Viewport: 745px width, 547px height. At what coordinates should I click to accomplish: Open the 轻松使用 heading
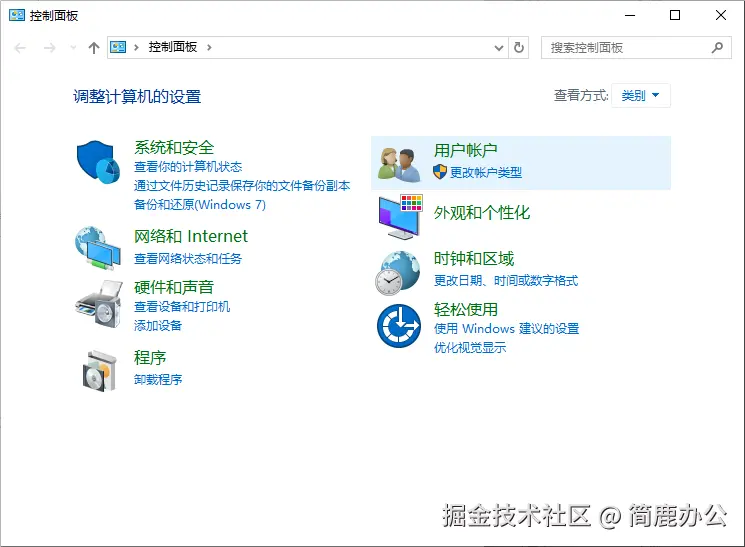pyautogui.click(x=465, y=309)
